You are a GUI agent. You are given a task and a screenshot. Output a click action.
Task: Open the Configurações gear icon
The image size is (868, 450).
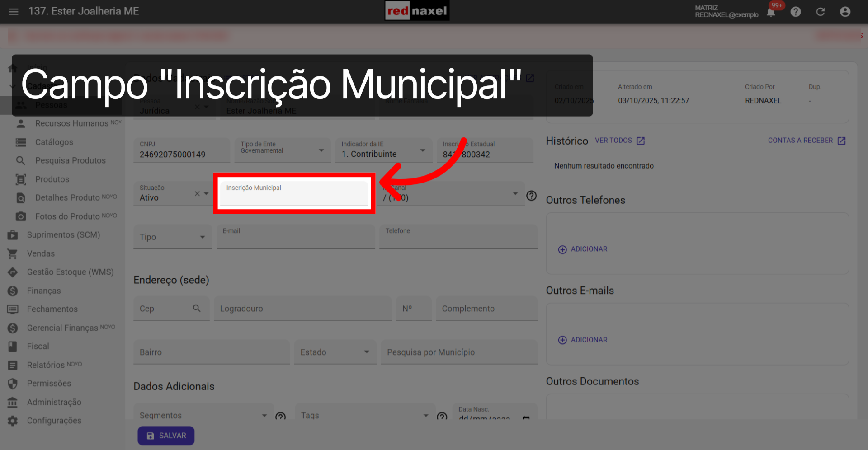pos(12,421)
